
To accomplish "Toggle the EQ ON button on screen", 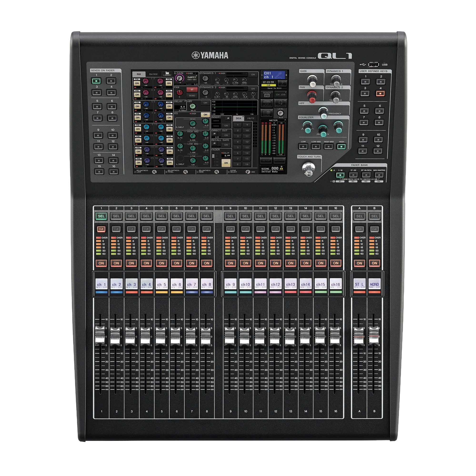I will tap(205, 114).
